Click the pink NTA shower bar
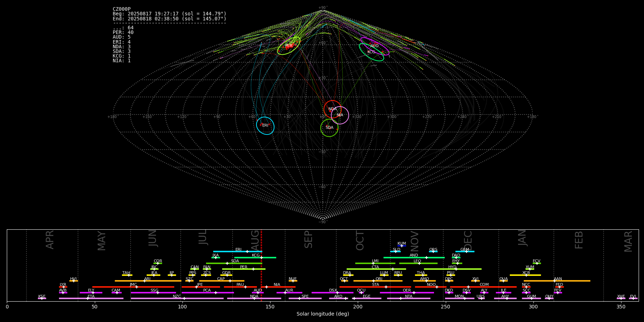This screenshot has height=322, width=644. pos(409,298)
